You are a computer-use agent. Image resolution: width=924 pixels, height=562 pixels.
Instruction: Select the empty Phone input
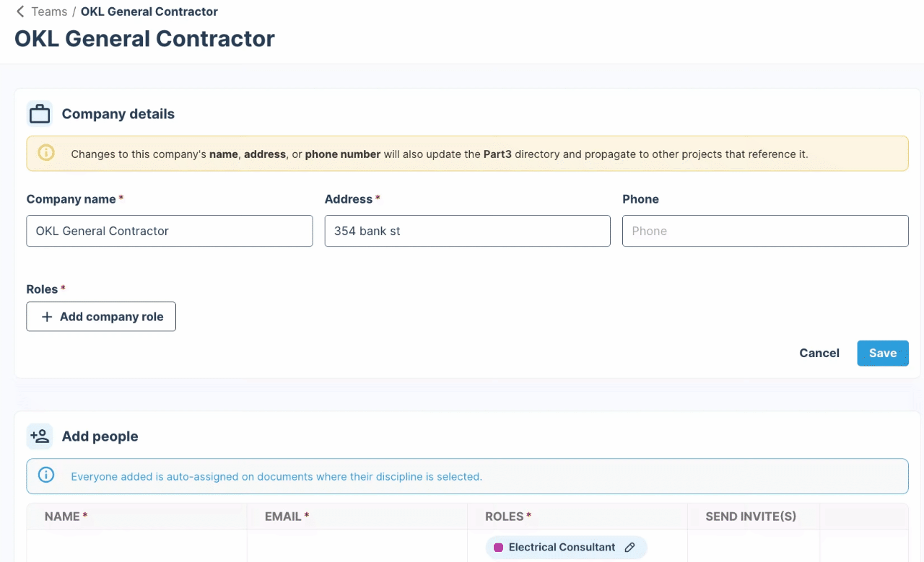pyautogui.click(x=765, y=231)
